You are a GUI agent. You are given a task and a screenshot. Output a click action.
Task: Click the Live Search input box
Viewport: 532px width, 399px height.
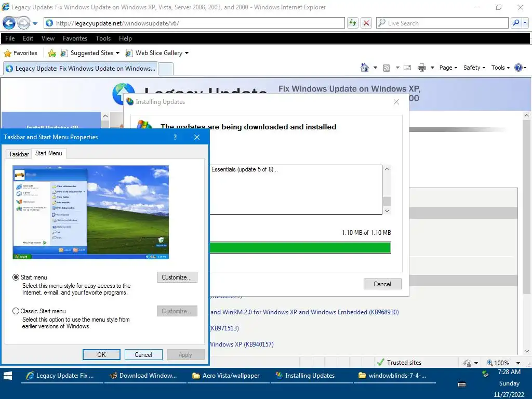pos(442,23)
